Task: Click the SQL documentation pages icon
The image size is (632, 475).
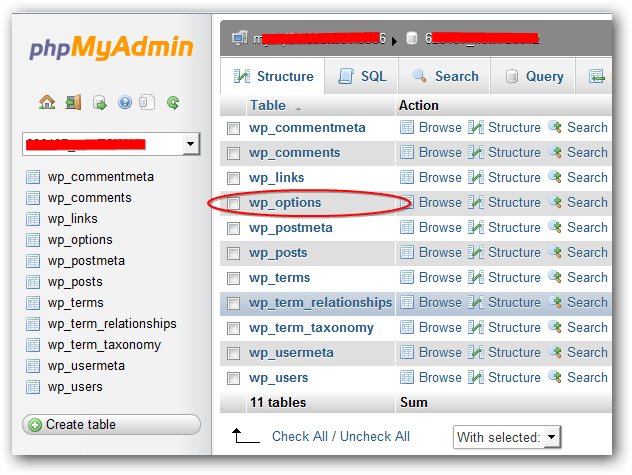Action: (x=147, y=102)
